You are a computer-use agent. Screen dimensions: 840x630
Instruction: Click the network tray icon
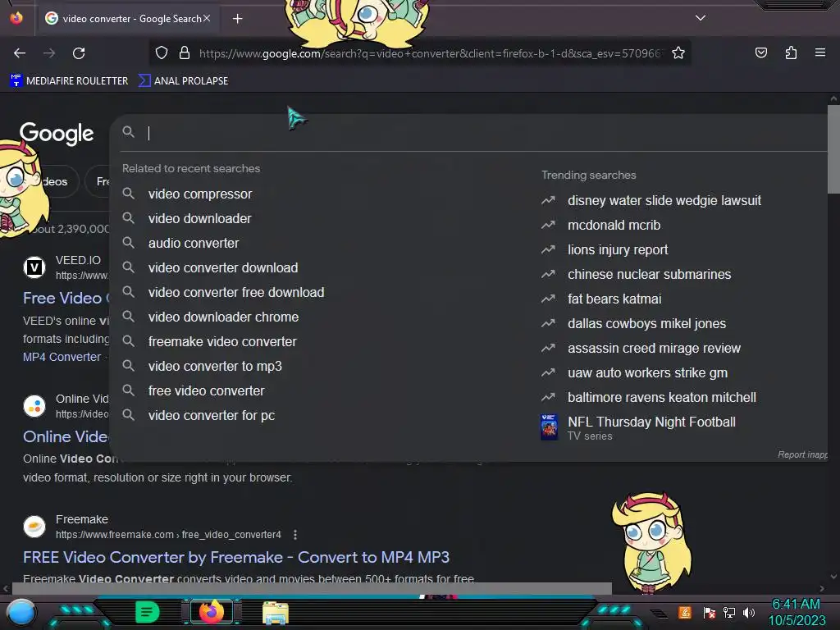point(728,612)
